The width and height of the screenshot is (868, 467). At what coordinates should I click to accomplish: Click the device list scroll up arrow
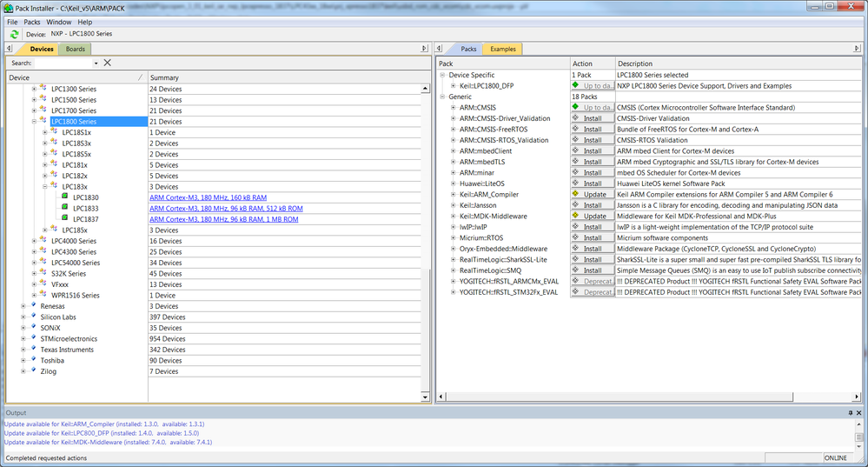(x=425, y=89)
